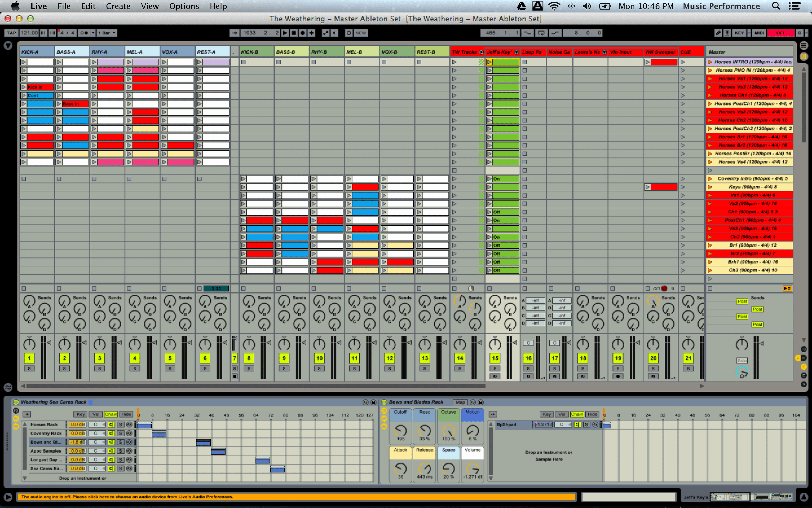Click the Cutoff macro knob

pos(400,430)
